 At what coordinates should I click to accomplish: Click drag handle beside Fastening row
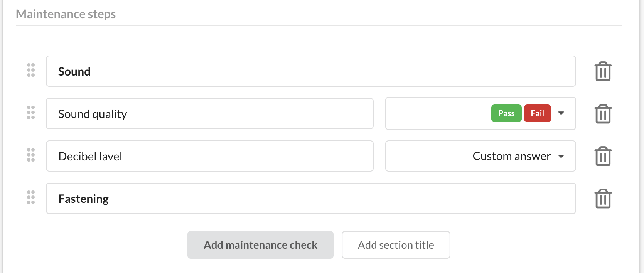pyautogui.click(x=31, y=197)
